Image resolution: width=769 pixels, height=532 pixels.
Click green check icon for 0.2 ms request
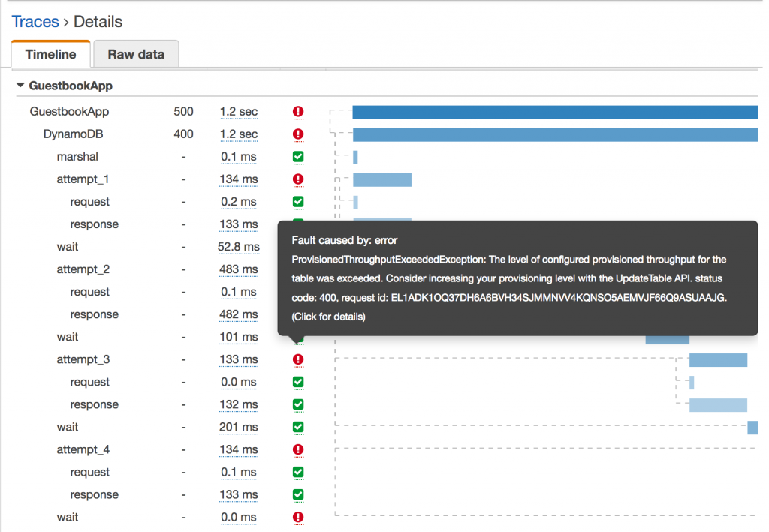click(x=298, y=202)
